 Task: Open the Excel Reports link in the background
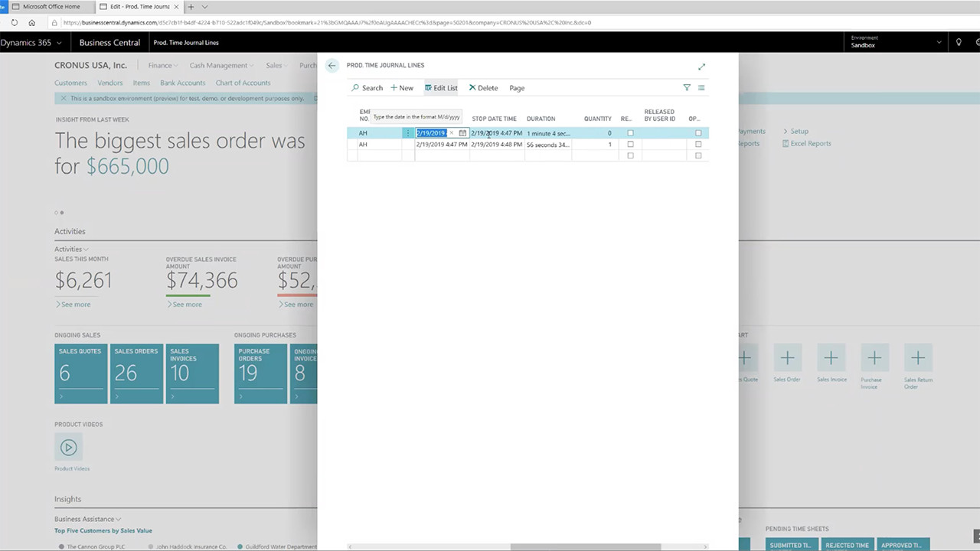click(811, 144)
